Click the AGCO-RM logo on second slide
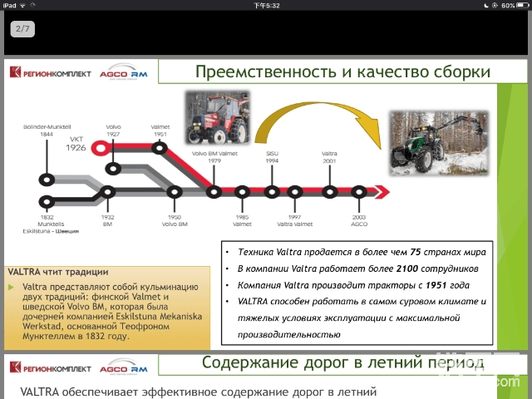Screen dimensions: 532x399 124,367
